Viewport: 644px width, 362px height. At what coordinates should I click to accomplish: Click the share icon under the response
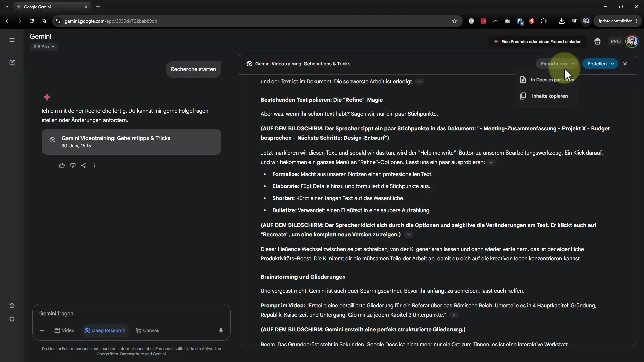click(84, 165)
